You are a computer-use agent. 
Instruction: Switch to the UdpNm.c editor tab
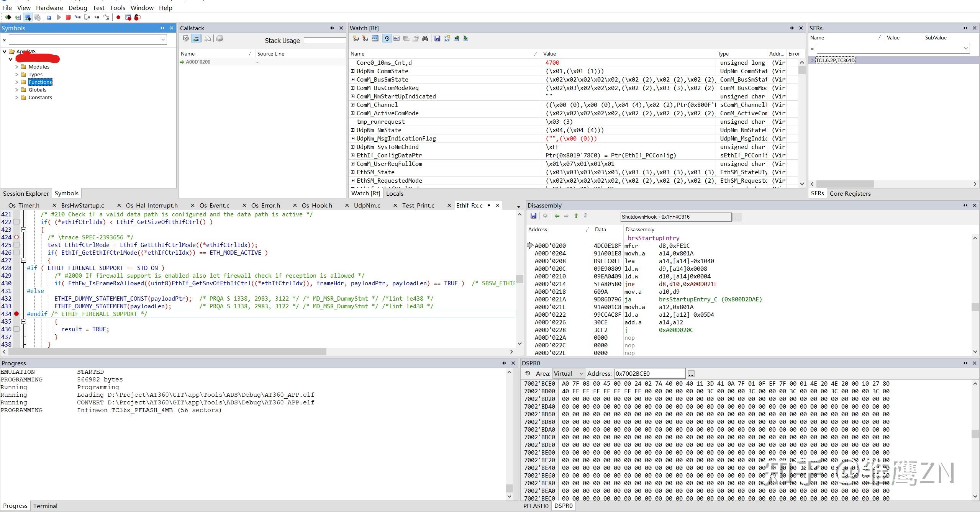(367, 205)
